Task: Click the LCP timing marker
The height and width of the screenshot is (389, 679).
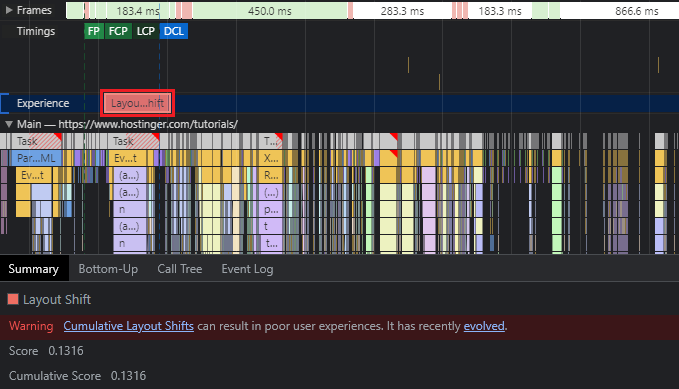Action: [x=146, y=31]
